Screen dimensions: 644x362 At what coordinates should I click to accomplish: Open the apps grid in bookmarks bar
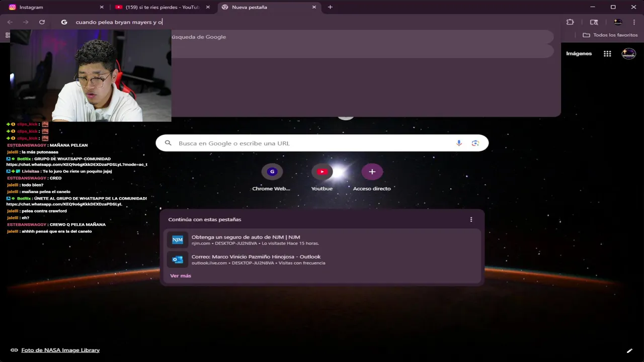7,35
